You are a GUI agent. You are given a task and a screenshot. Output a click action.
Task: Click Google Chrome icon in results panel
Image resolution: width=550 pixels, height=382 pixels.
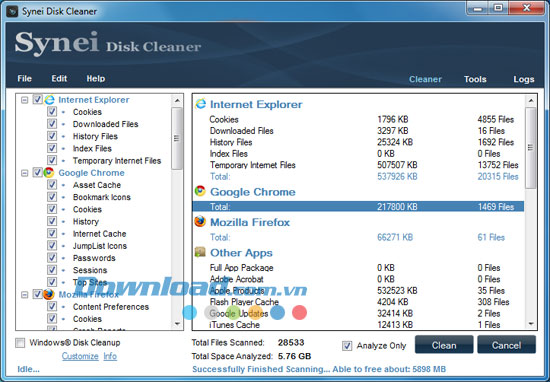coord(200,191)
